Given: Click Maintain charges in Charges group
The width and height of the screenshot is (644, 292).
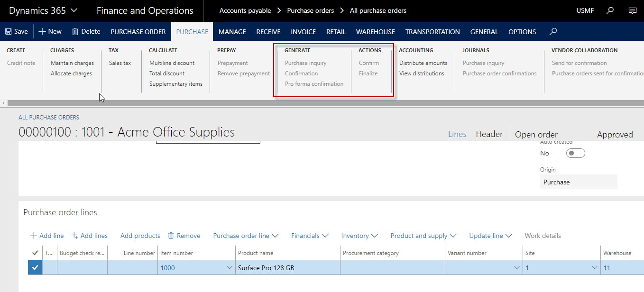Looking at the screenshot, I should click(72, 63).
